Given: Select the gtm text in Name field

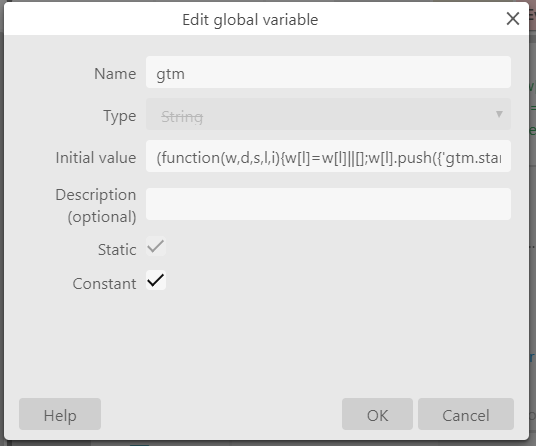Looking at the screenshot, I should (171, 74).
